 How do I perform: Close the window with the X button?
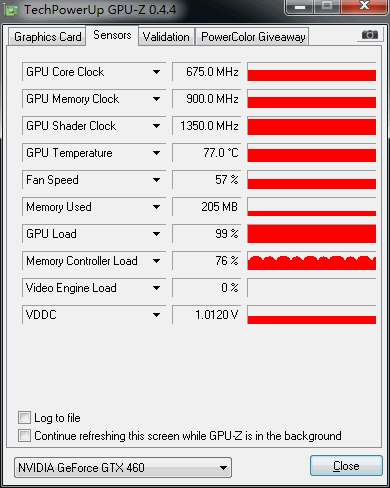coord(364,7)
